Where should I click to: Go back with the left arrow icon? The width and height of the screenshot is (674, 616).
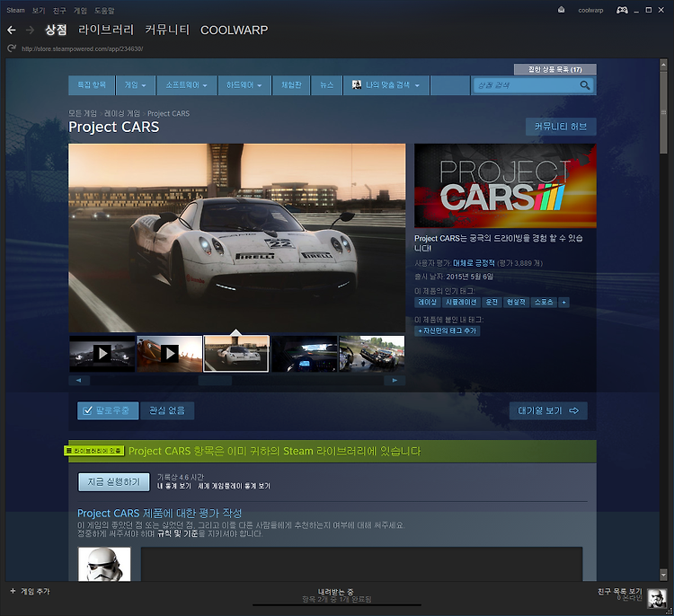click(12, 30)
